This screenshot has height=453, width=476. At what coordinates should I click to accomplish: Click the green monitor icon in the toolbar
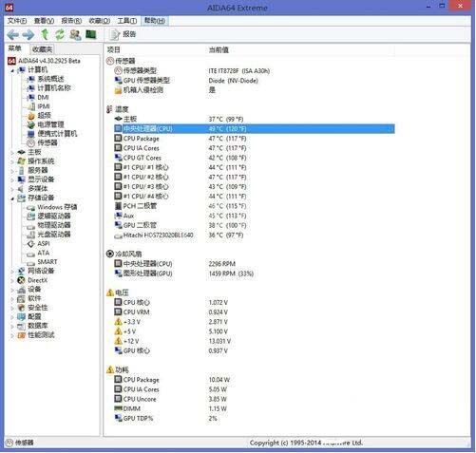coord(90,34)
